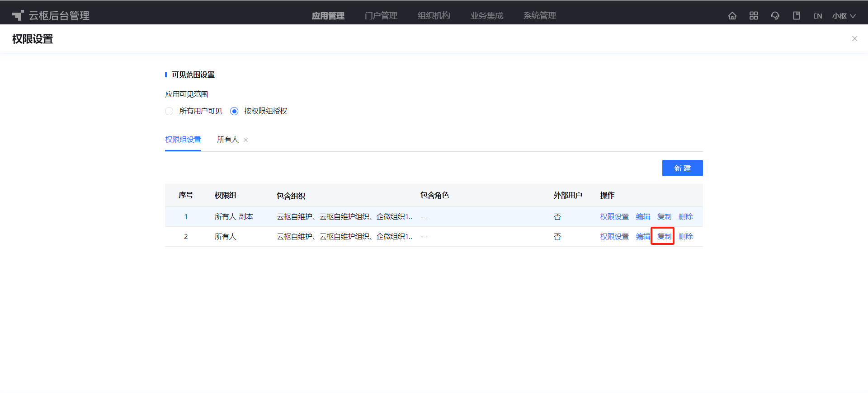Image resolution: width=868 pixels, height=393 pixels.
Task: Click the 所有人-副本 group name cell
Action: point(234,217)
